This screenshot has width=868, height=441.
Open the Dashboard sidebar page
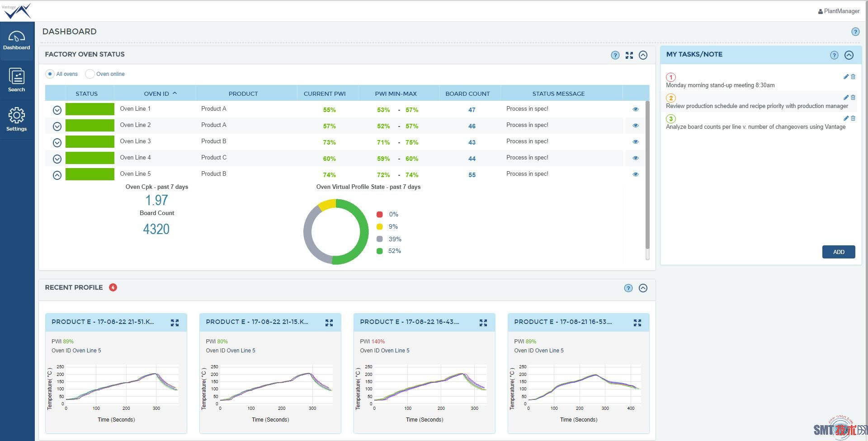[x=17, y=41]
